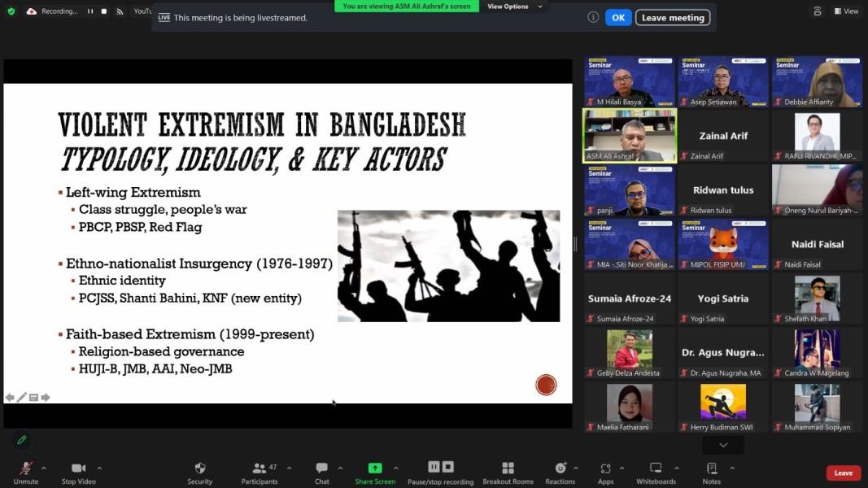
Task: Go to next slide arrow
Action: coord(46,397)
